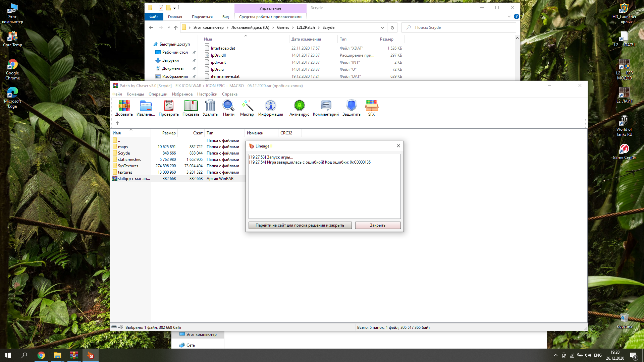
Task: Expand the Explorer address bar history dropdown
Action: pyautogui.click(x=382, y=28)
